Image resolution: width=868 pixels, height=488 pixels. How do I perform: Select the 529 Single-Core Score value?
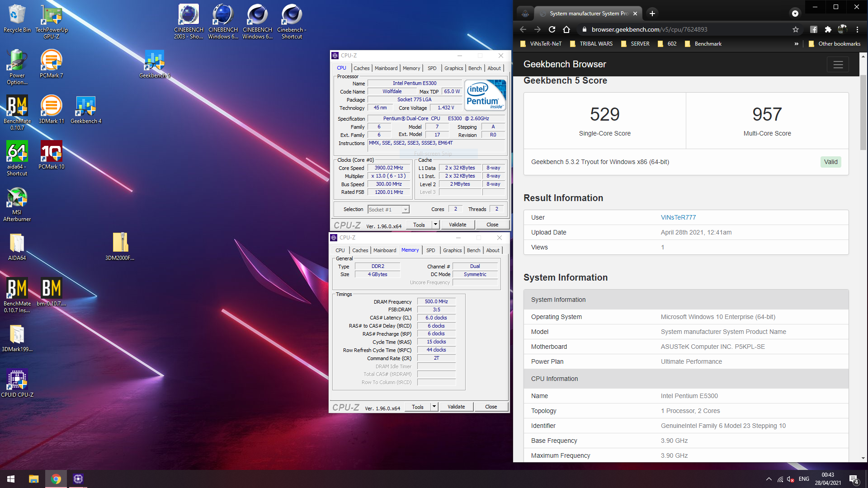604,114
